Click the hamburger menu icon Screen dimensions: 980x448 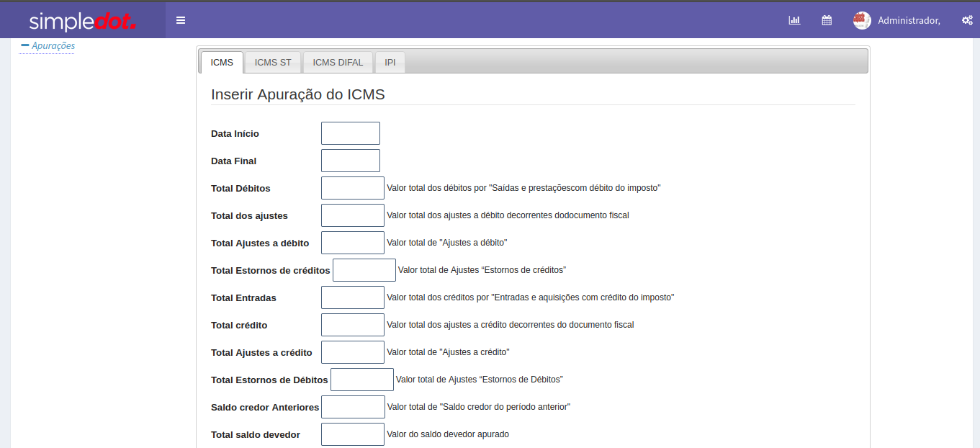click(181, 20)
